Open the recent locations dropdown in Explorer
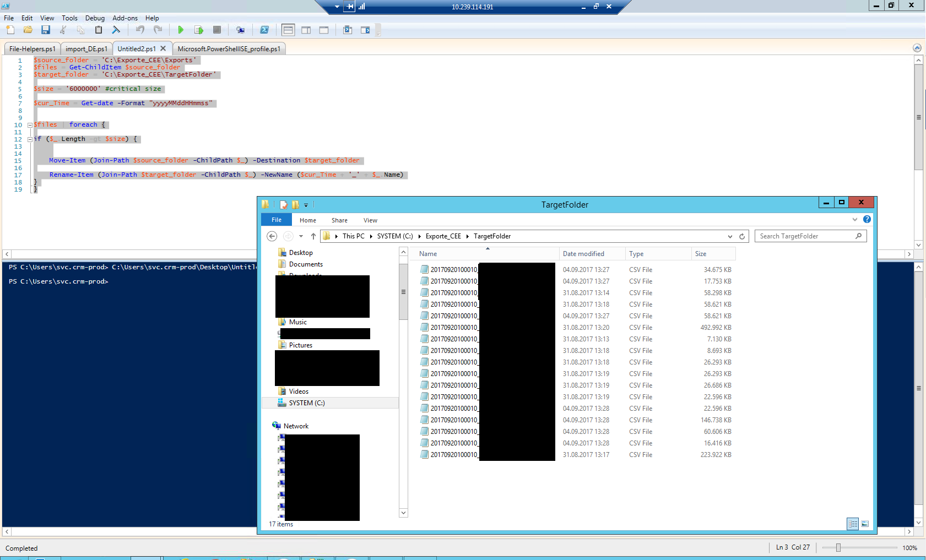 tap(301, 236)
